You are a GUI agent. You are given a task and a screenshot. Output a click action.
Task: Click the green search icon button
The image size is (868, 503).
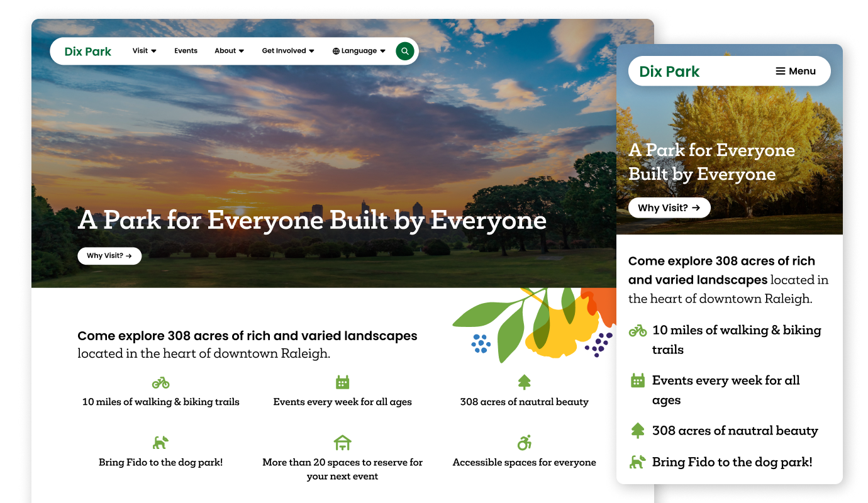coord(404,52)
